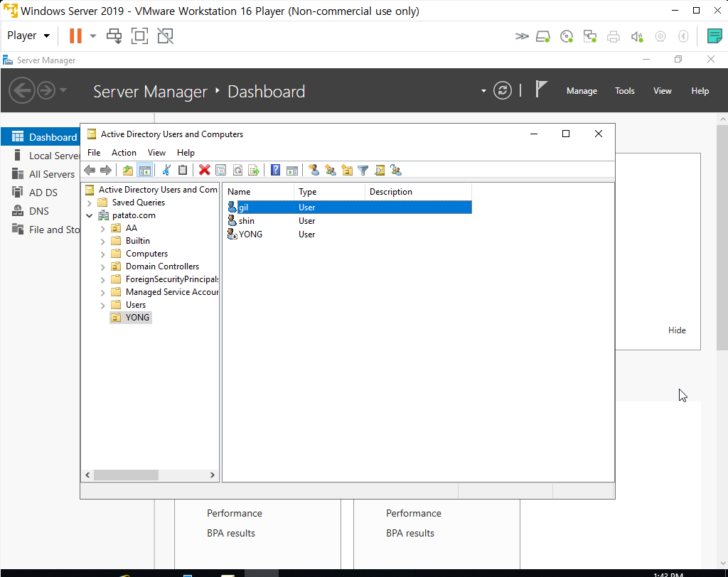Toggle the show/hide console tree icon
Viewport: 728px width, 577px height.
145,171
